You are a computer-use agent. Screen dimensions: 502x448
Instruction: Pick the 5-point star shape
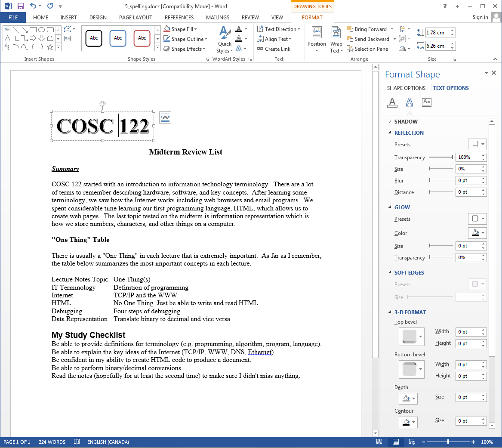coord(50,47)
